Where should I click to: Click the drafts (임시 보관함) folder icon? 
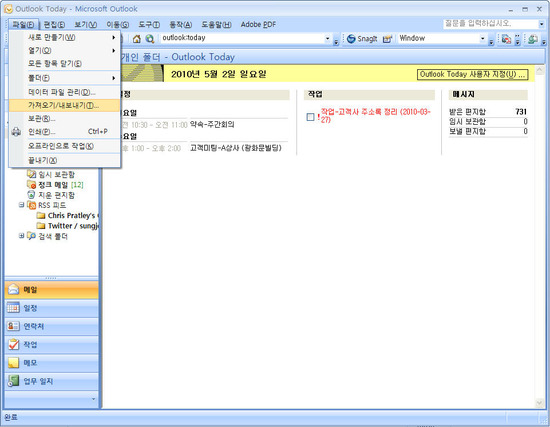pos(32,174)
